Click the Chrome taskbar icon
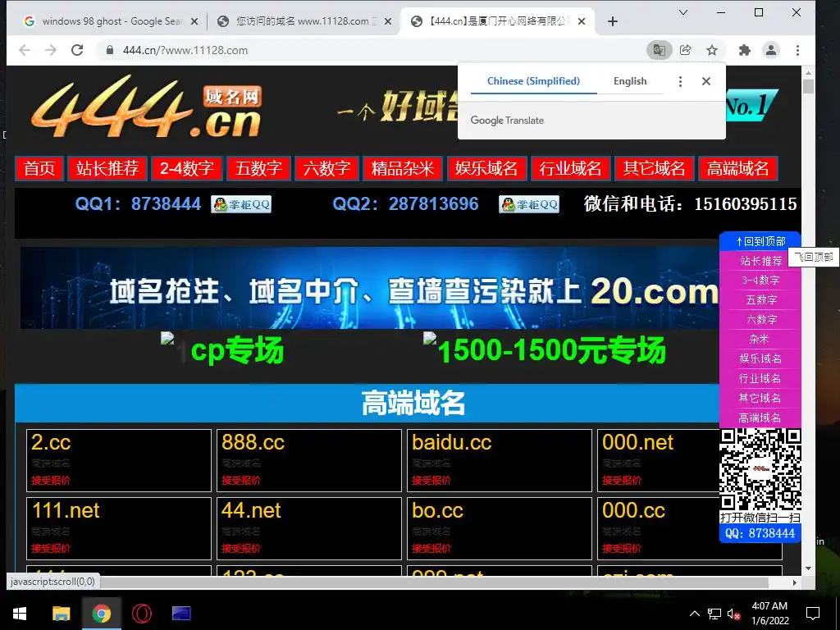Screen dimensions: 840x630 (x=101, y=614)
